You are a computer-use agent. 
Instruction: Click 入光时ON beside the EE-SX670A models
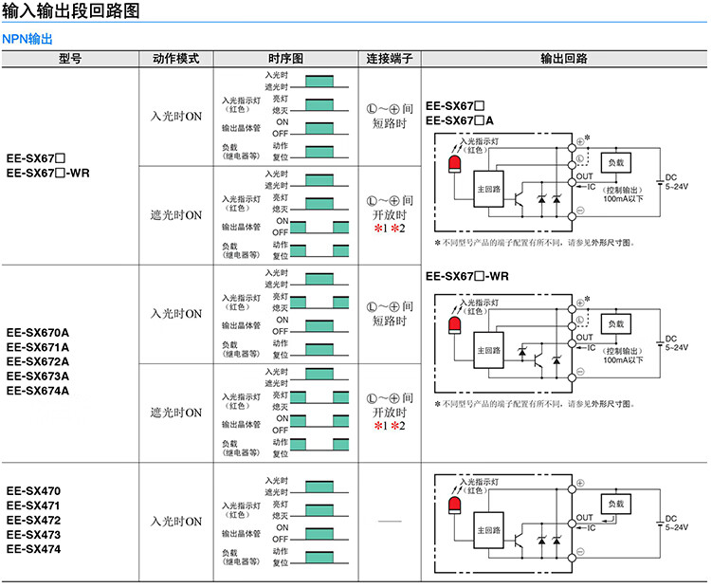pos(176,314)
